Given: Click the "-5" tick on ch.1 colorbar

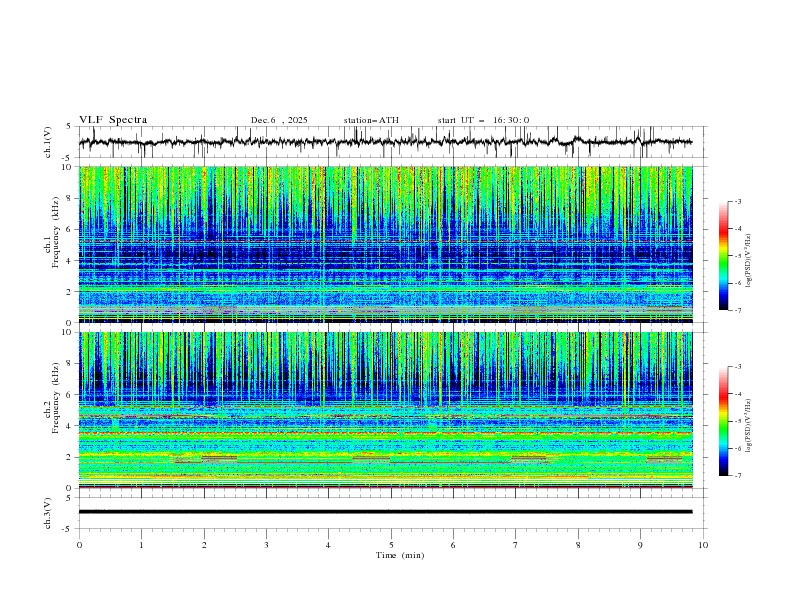Looking at the screenshot, I should tap(738, 256).
